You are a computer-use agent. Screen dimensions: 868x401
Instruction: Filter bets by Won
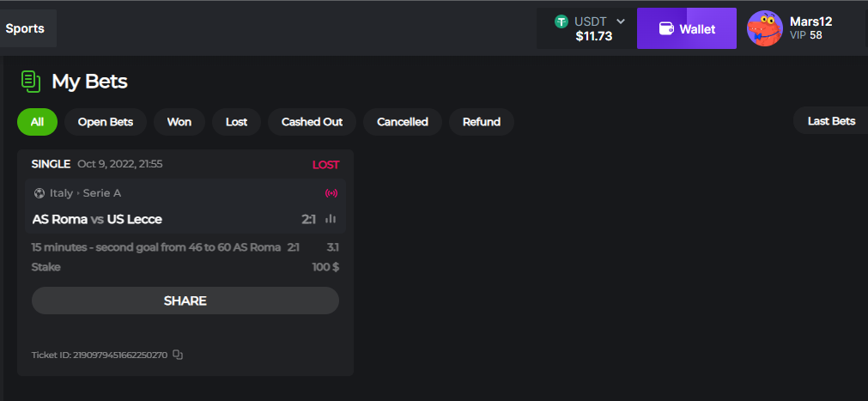click(x=179, y=122)
